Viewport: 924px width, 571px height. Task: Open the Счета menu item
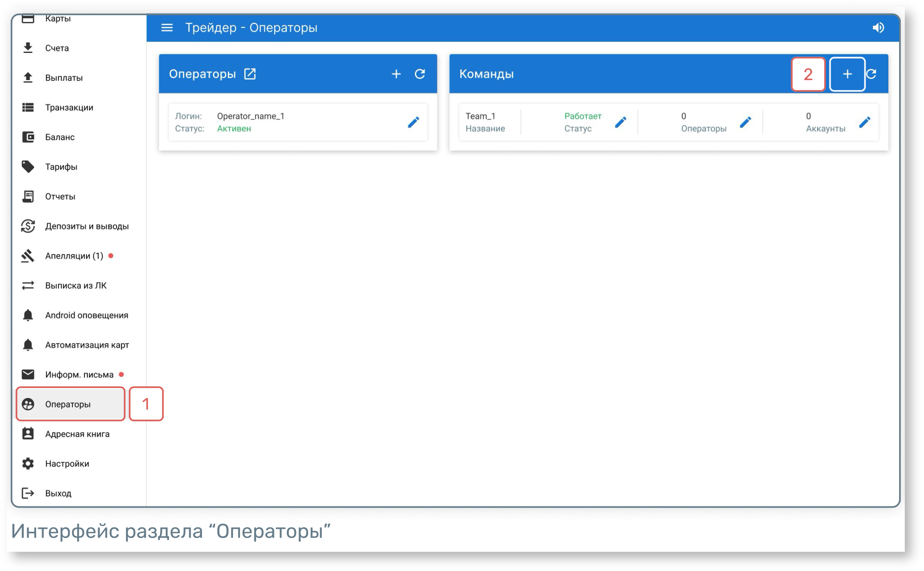tap(57, 48)
